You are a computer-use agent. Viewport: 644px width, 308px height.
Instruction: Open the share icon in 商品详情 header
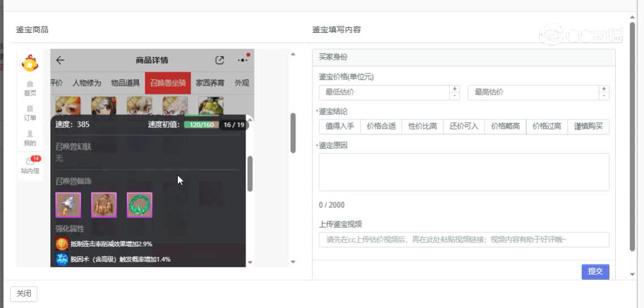point(220,61)
